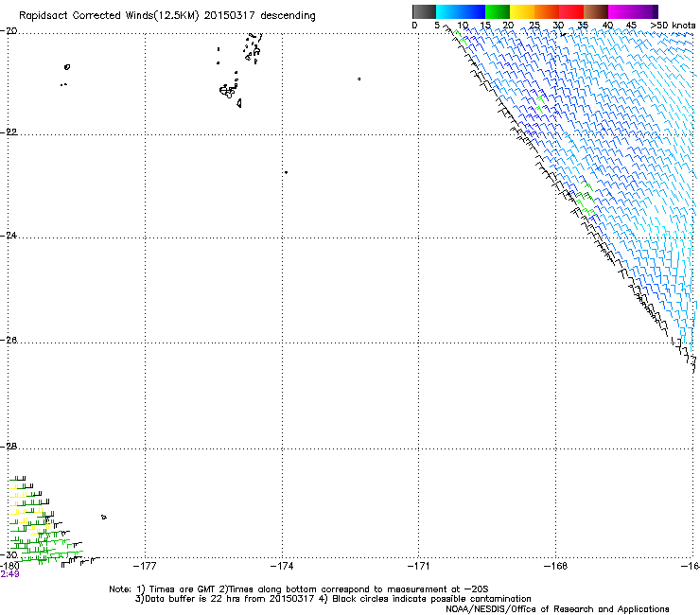The width and height of the screenshot is (700, 615).
Task: Click the -174 longitude axis label
Action: point(282,566)
